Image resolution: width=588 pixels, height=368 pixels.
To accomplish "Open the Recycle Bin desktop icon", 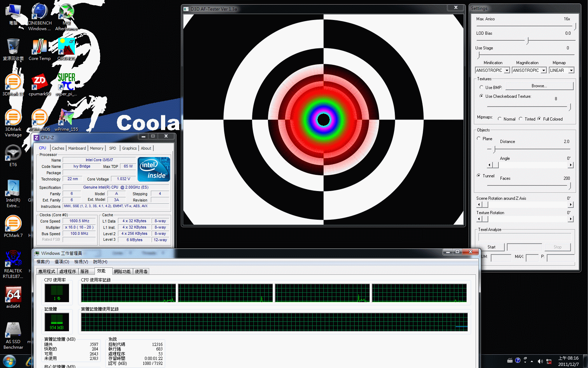I will pyautogui.click(x=13, y=50).
